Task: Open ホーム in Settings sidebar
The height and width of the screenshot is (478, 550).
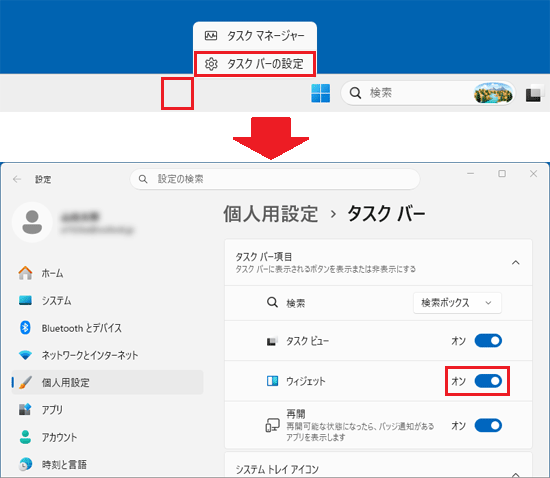Action: click(x=107, y=273)
